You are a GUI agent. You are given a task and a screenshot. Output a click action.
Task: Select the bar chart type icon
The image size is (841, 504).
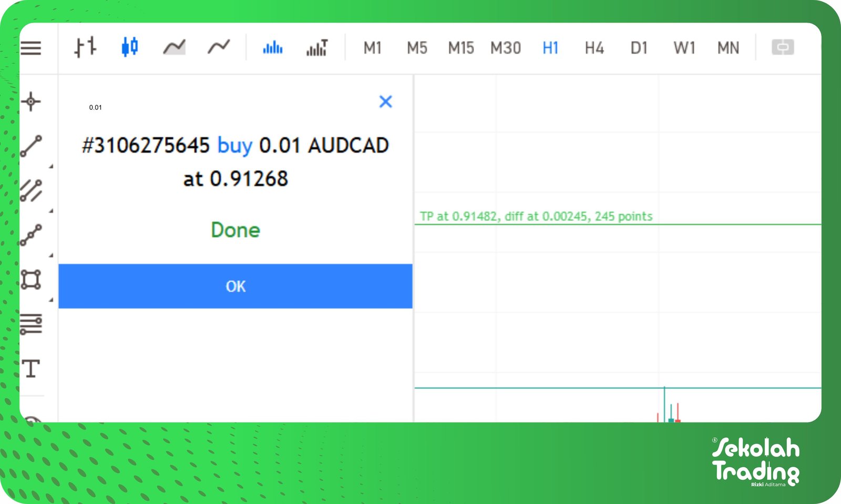pos(85,47)
